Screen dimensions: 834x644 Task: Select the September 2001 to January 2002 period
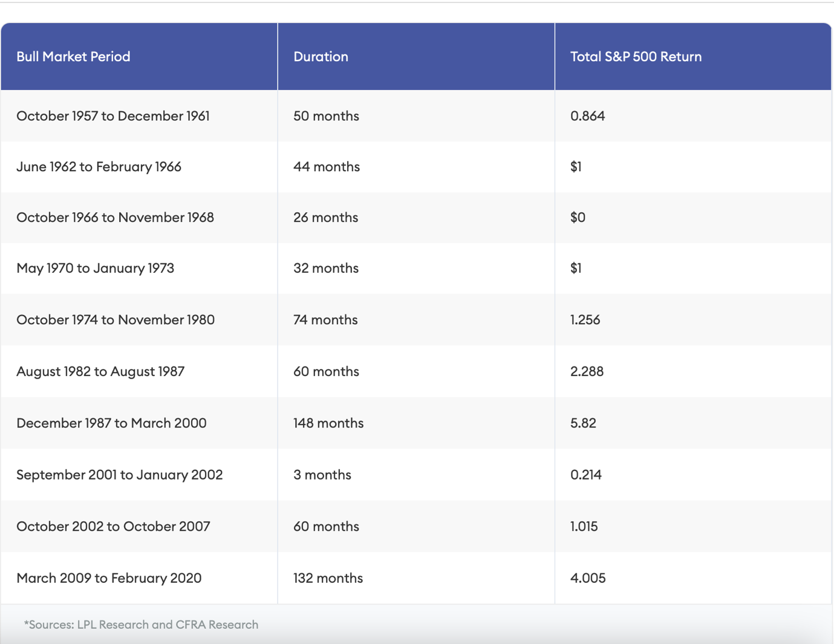tap(119, 475)
